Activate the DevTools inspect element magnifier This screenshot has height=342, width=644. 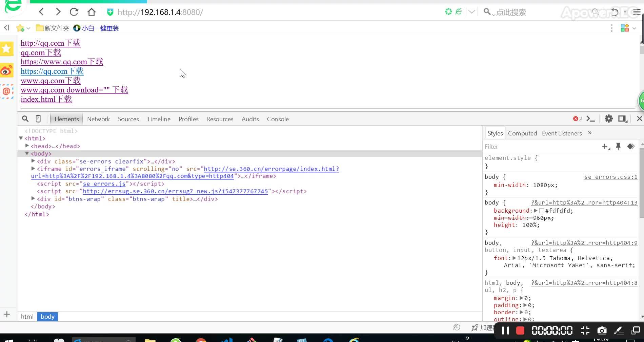click(x=25, y=119)
